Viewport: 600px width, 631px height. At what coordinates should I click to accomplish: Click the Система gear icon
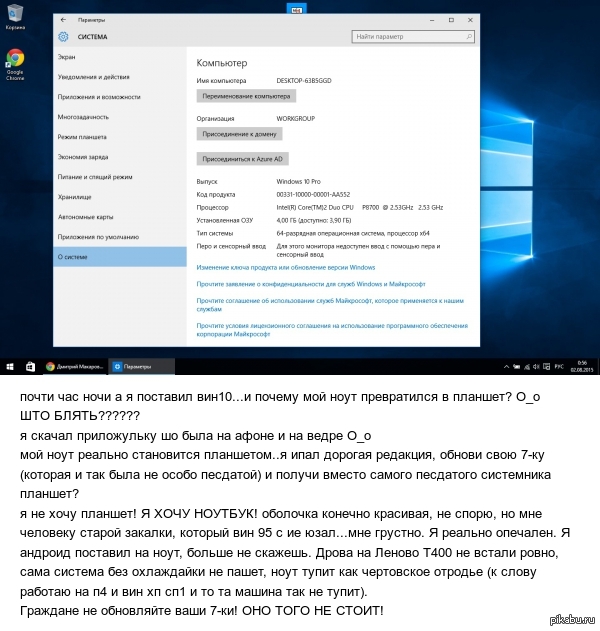tap(63, 37)
